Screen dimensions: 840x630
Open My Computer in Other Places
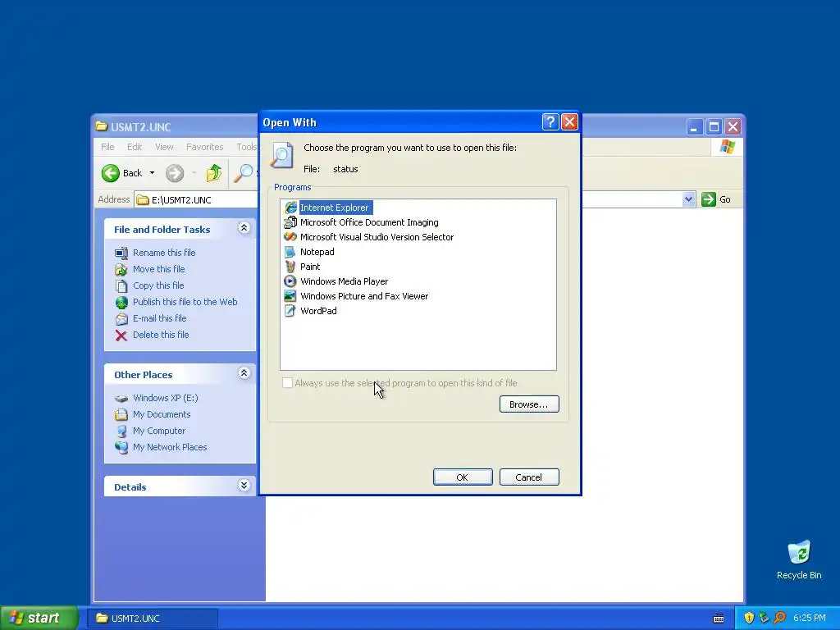pos(158,431)
